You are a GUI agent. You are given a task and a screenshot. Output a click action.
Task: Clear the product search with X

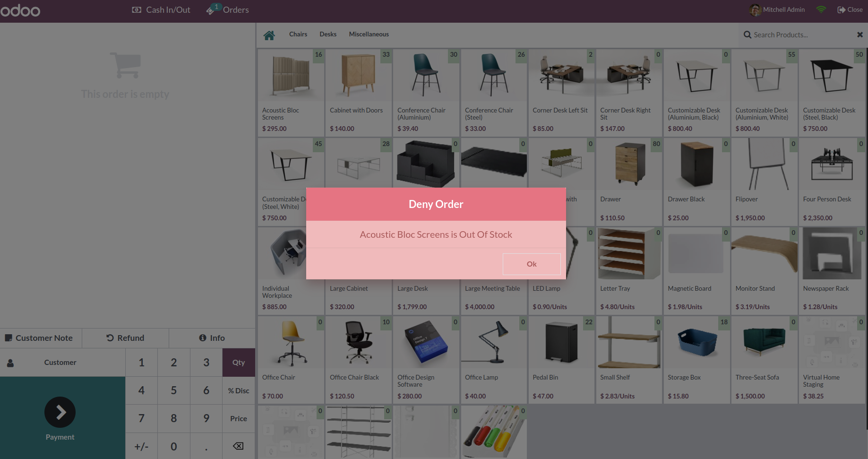point(860,35)
